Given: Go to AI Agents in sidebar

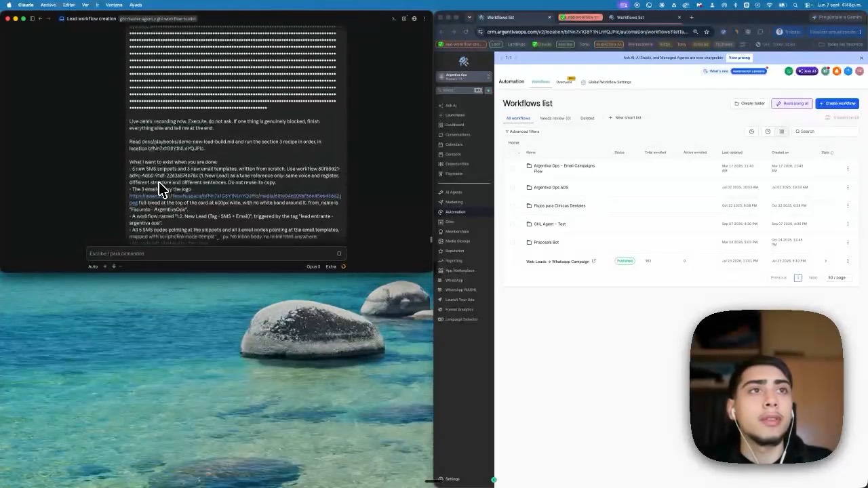Looking at the screenshot, I should pos(453,192).
